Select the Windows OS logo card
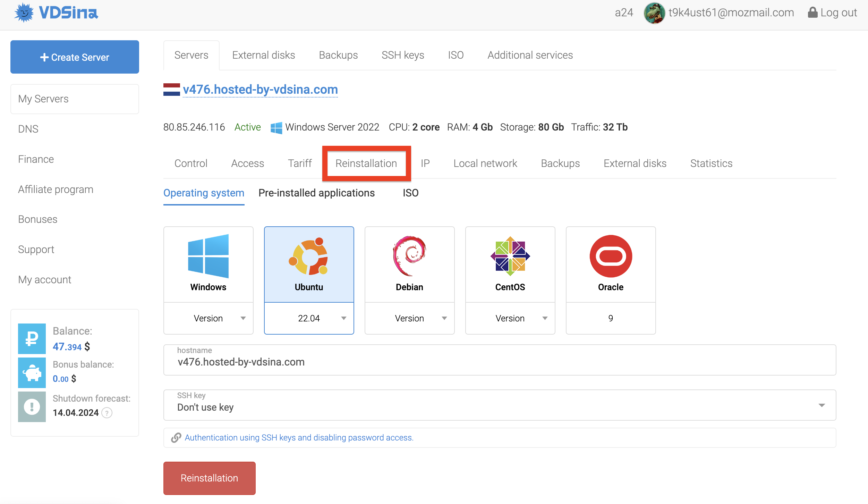Viewport: 868px width, 504px height. click(x=209, y=264)
